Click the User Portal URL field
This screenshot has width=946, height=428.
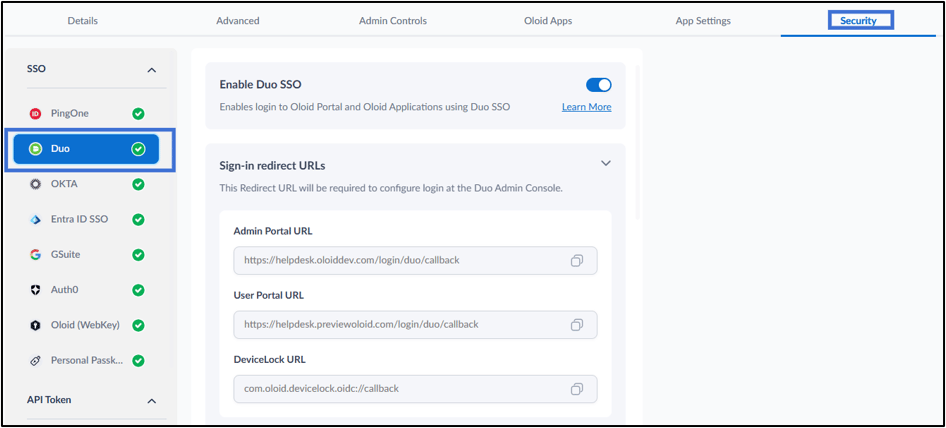415,325
